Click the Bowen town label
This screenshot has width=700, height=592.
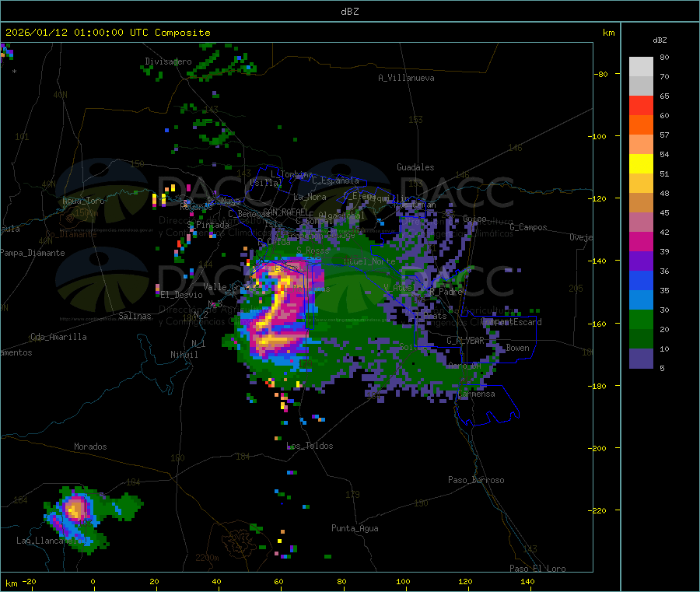click(x=517, y=348)
